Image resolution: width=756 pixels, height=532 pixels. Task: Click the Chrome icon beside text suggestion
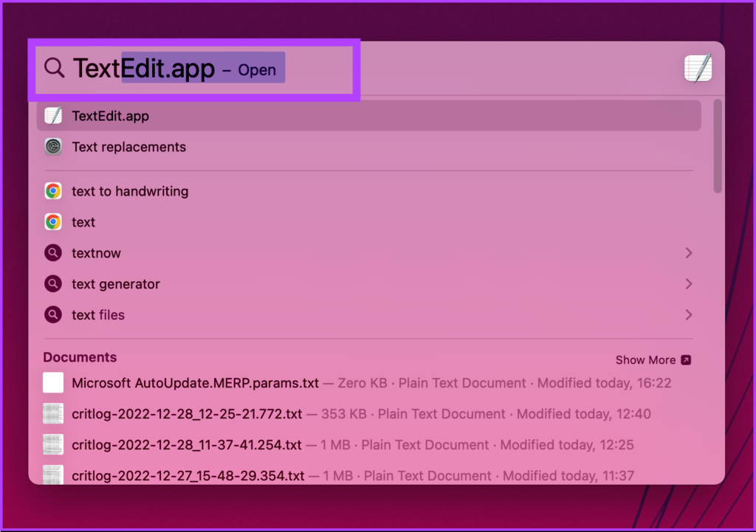(x=53, y=222)
